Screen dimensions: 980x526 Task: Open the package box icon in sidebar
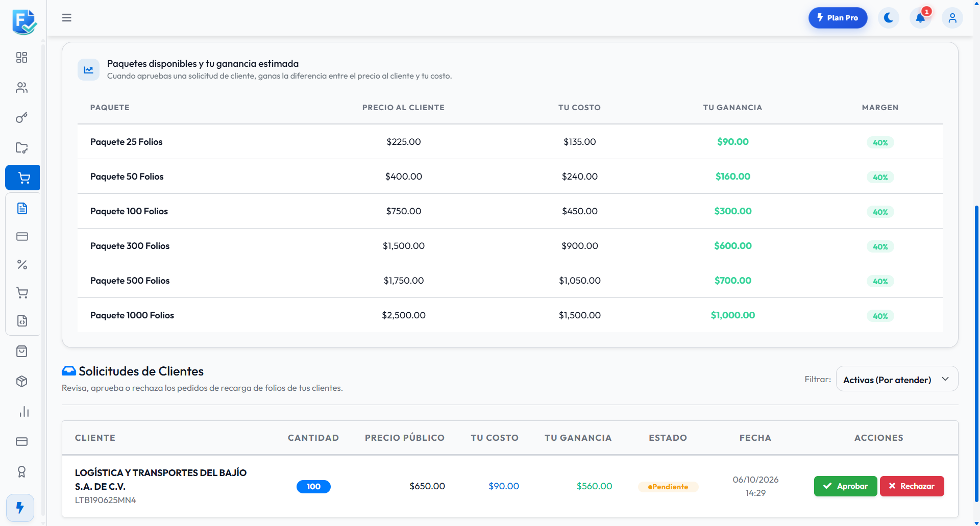(x=22, y=381)
